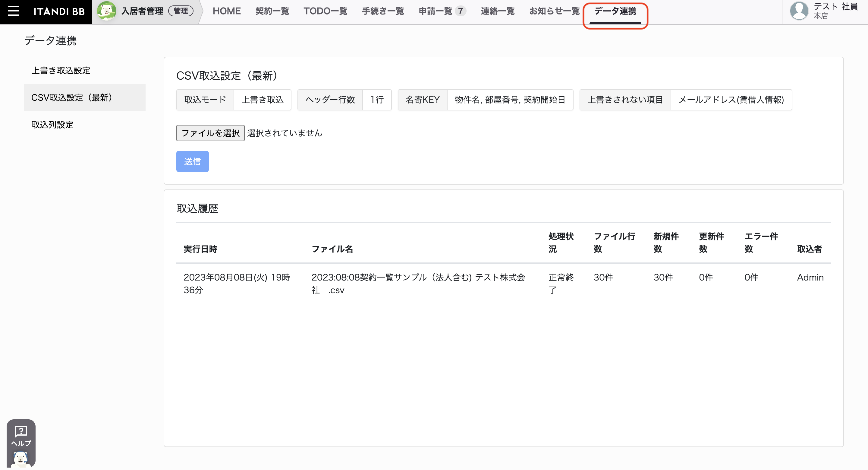
Task: Open 入居者管理 section
Action: [142, 11]
